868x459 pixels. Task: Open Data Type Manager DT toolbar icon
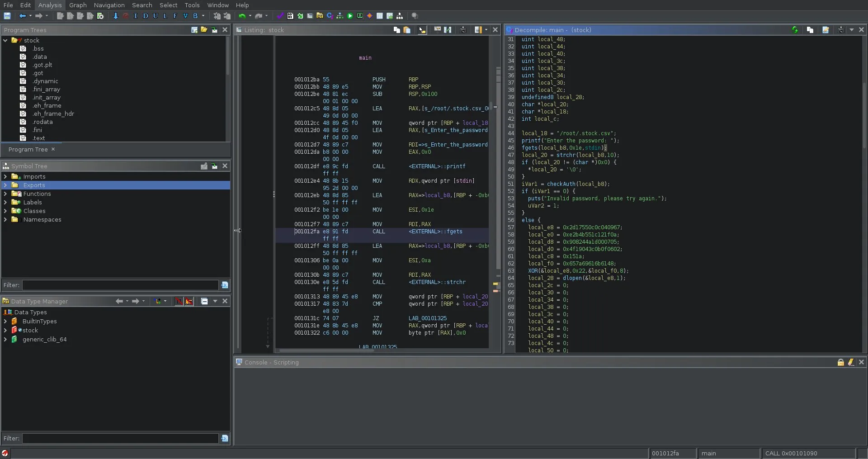(x=320, y=16)
